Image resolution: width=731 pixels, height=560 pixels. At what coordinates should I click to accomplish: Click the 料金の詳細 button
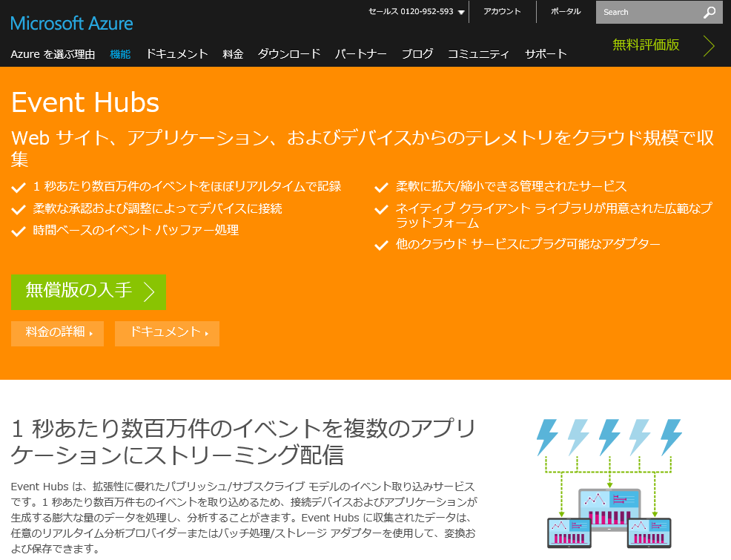pos(57,333)
